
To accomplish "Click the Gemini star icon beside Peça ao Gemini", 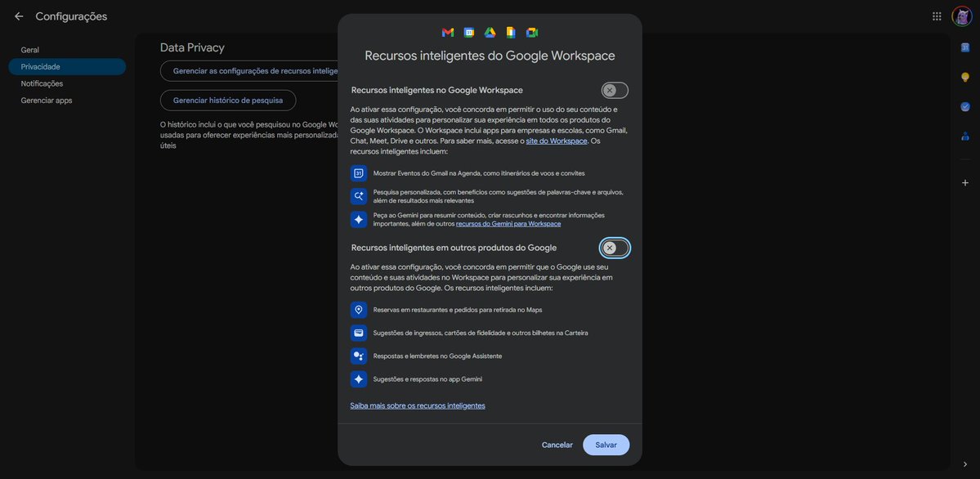I will 359,220.
